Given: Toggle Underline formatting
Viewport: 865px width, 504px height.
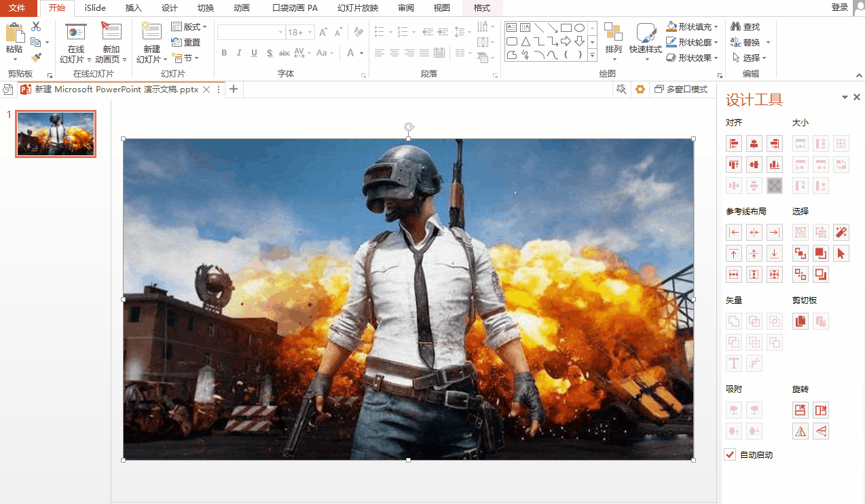Looking at the screenshot, I should click(x=254, y=53).
